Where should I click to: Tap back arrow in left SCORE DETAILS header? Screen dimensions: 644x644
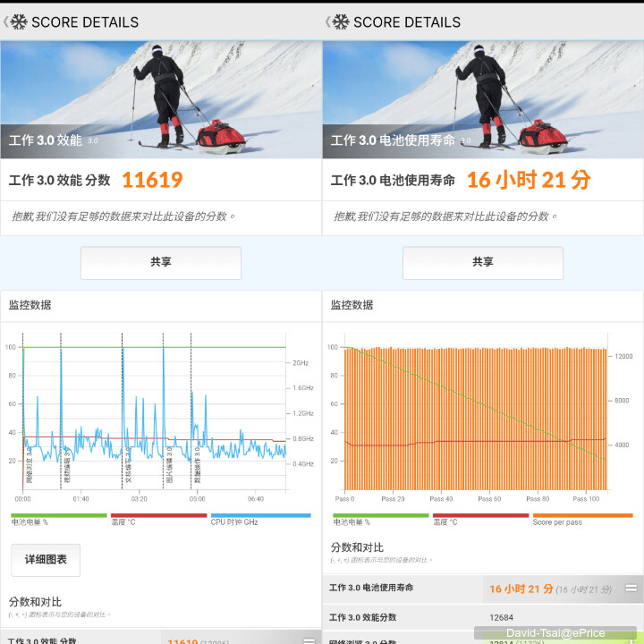click(x=5, y=21)
